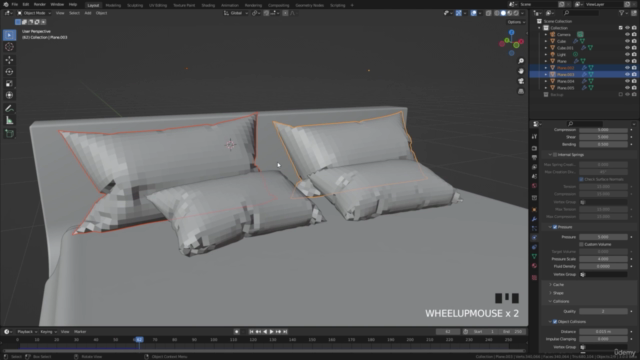Open the Modifier properties wrench tab
640x360 pixels.
534,219
